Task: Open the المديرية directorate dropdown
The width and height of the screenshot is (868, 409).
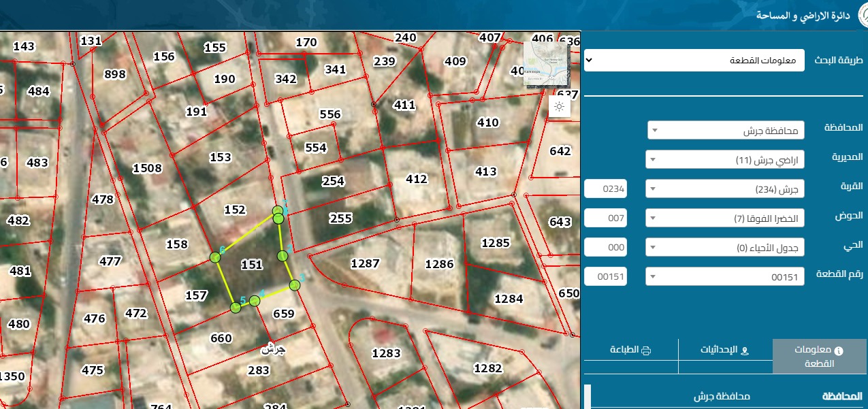Action: 724,160
